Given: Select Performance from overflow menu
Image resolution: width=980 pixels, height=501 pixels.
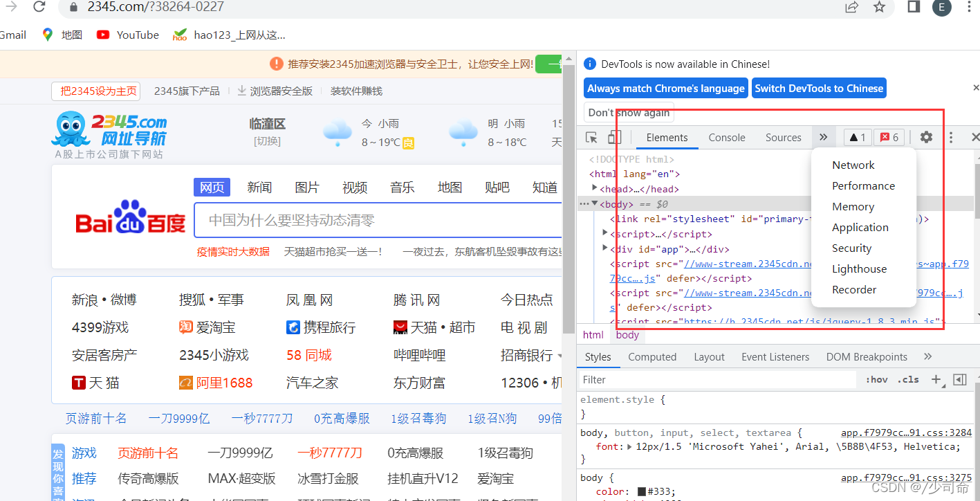Looking at the screenshot, I should tap(863, 185).
